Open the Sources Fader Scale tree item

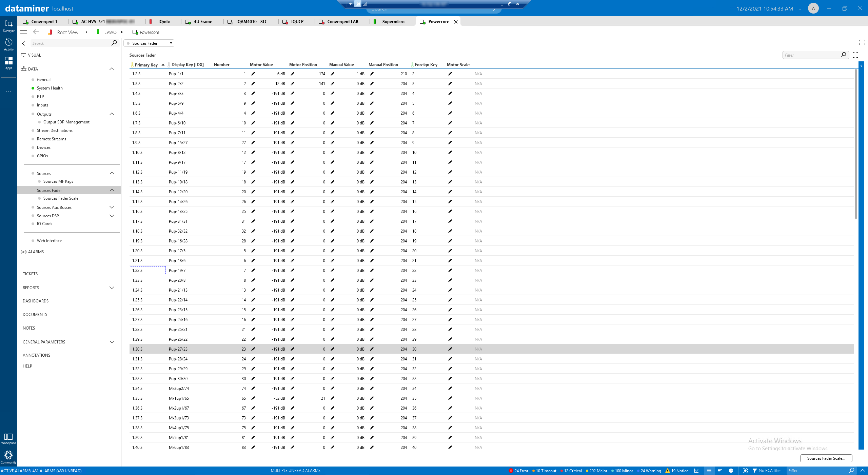pyautogui.click(x=61, y=198)
